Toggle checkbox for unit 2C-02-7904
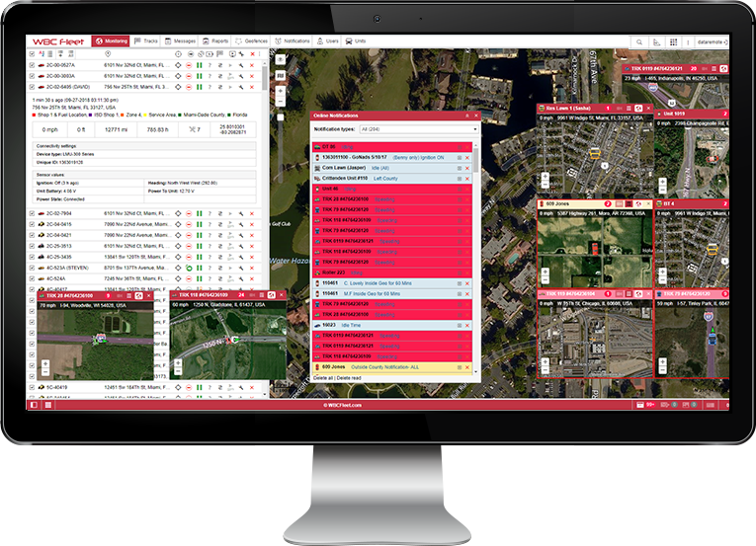This screenshot has height=546, width=756. [x=32, y=213]
